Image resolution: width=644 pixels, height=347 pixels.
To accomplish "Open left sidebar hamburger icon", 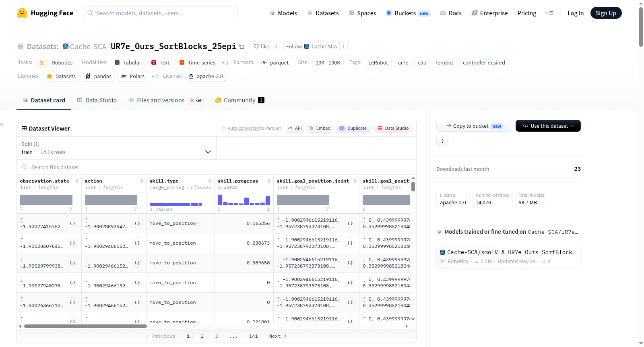I will click(2, 125).
